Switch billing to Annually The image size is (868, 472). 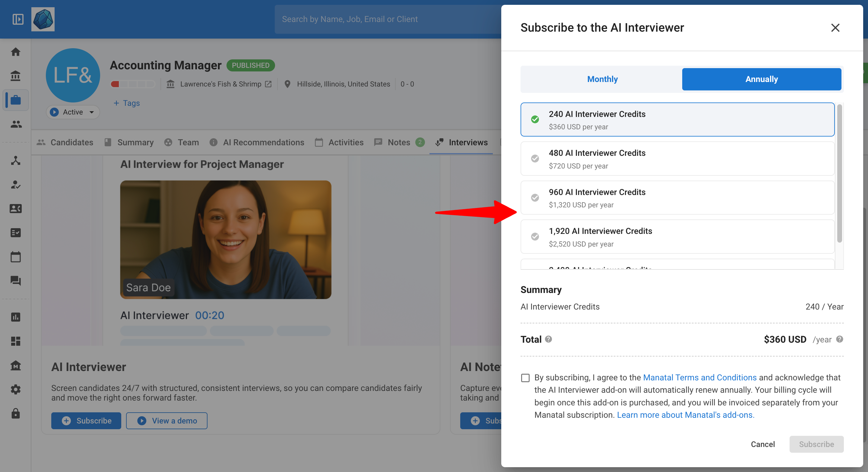coord(762,79)
